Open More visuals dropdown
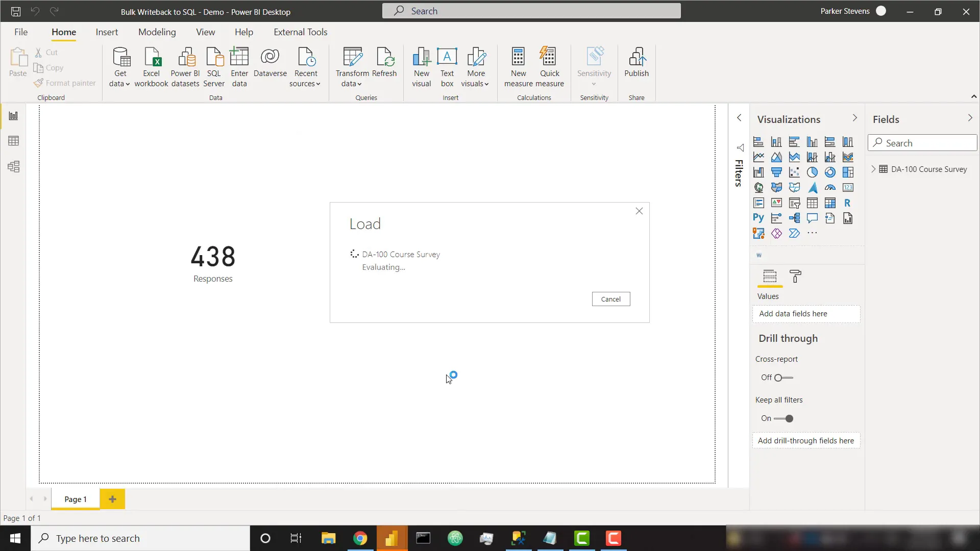The width and height of the screenshot is (980, 551). pyautogui.click(x=475, y=79)
